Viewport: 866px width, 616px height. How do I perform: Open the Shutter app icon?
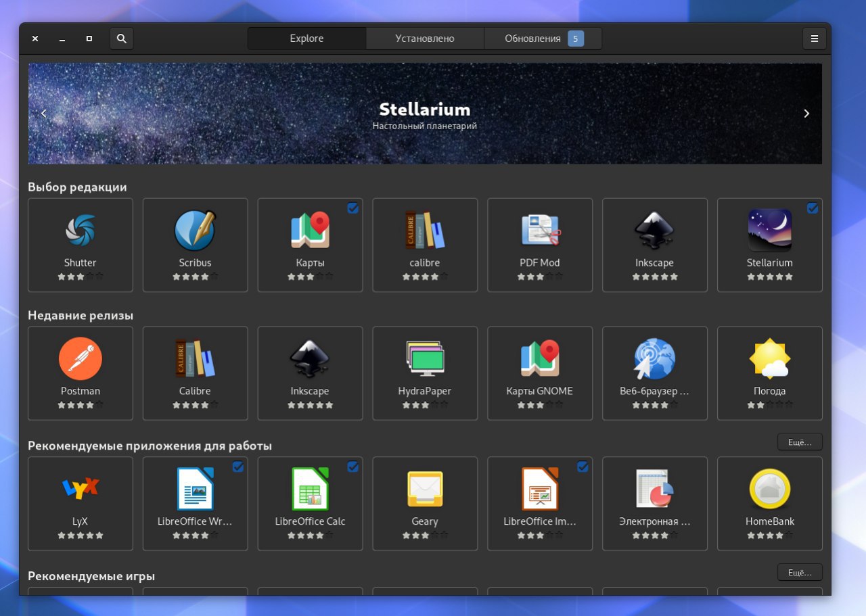[81, 230]
